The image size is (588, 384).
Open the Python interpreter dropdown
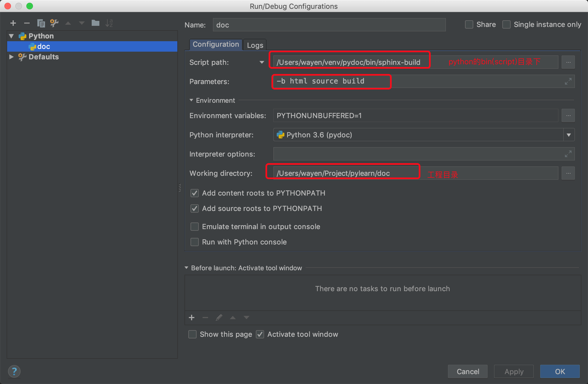(569, 135)
